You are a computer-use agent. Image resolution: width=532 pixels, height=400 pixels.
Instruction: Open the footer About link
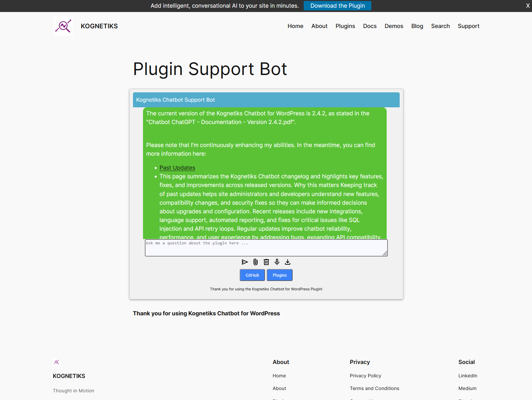pyautogui.click(x=279, y=388)
